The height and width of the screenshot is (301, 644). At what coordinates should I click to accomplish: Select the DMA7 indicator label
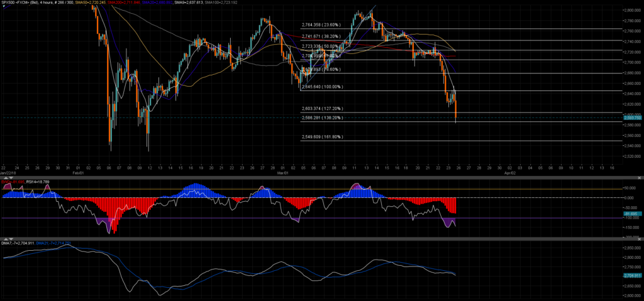point(18,243)
